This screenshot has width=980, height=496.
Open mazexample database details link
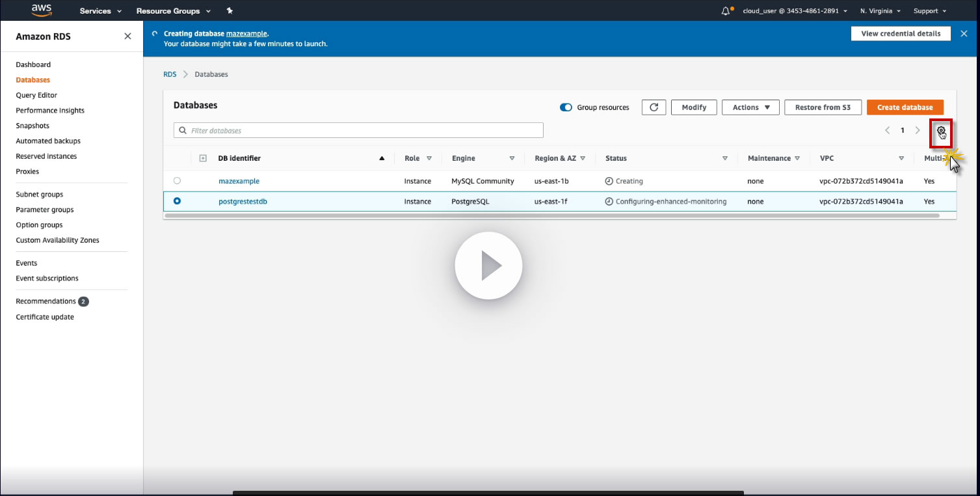pyautogui.click(x=239, y=181)
